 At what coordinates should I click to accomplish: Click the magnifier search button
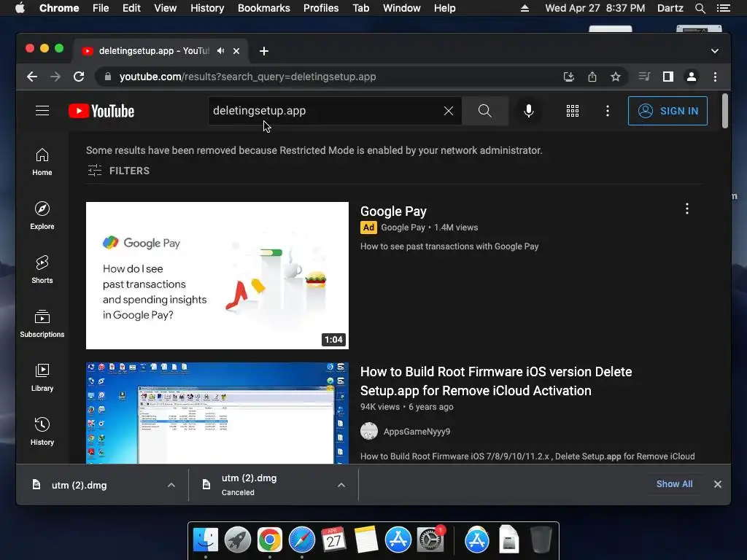(484, 111)
